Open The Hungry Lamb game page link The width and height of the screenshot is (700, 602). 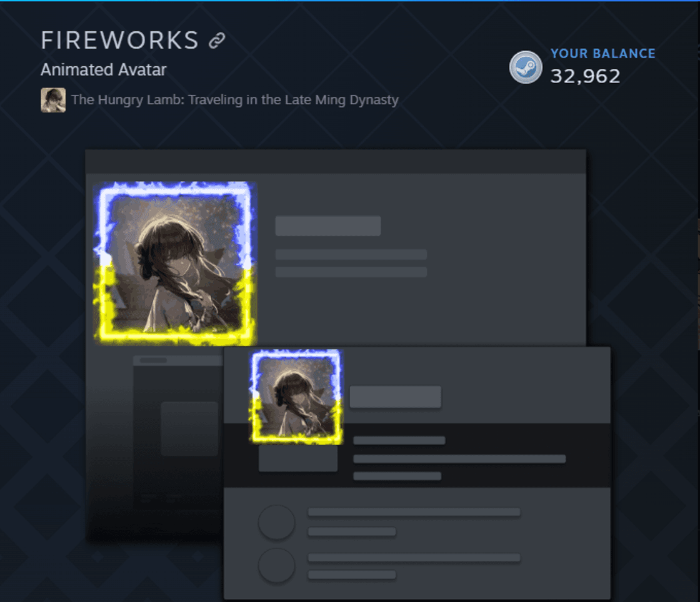pyautogui.click(x=235, y=100)
